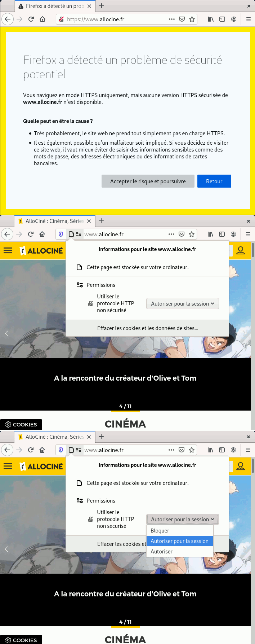Click the blue Retour button
The height and width of the screenshot is (644, 255).
click(x=214, y=181)
